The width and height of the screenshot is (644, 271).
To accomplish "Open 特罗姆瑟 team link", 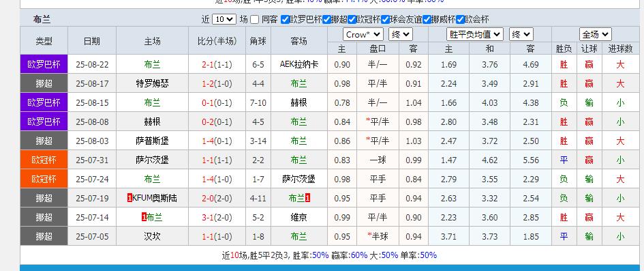I will pyautogui.click(x=153, y=83).
